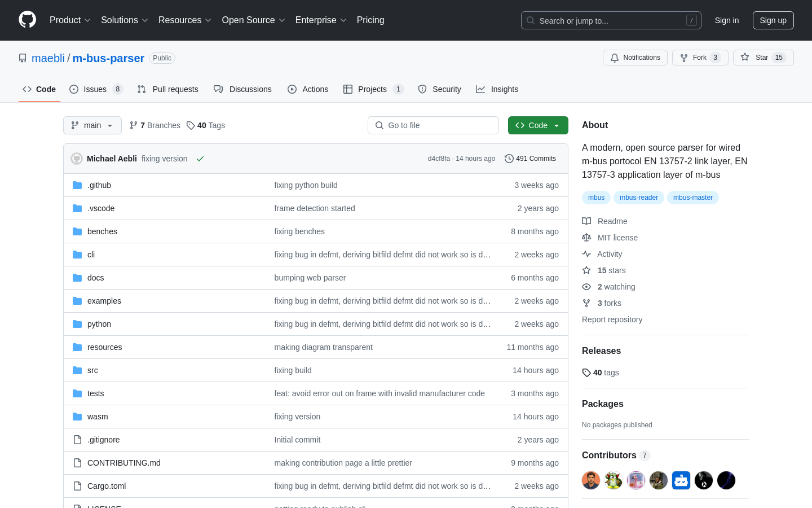
Task: Open the cli folder icon
Action: tap(77, 255)
